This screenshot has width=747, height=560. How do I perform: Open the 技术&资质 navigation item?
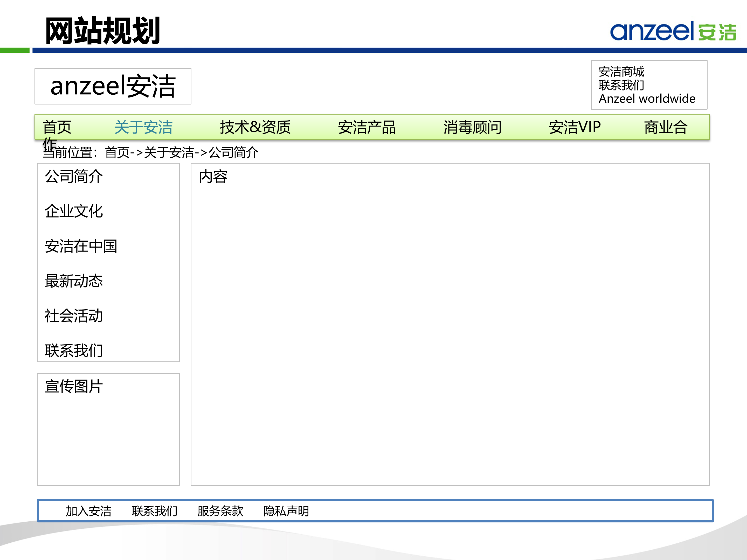256,127
